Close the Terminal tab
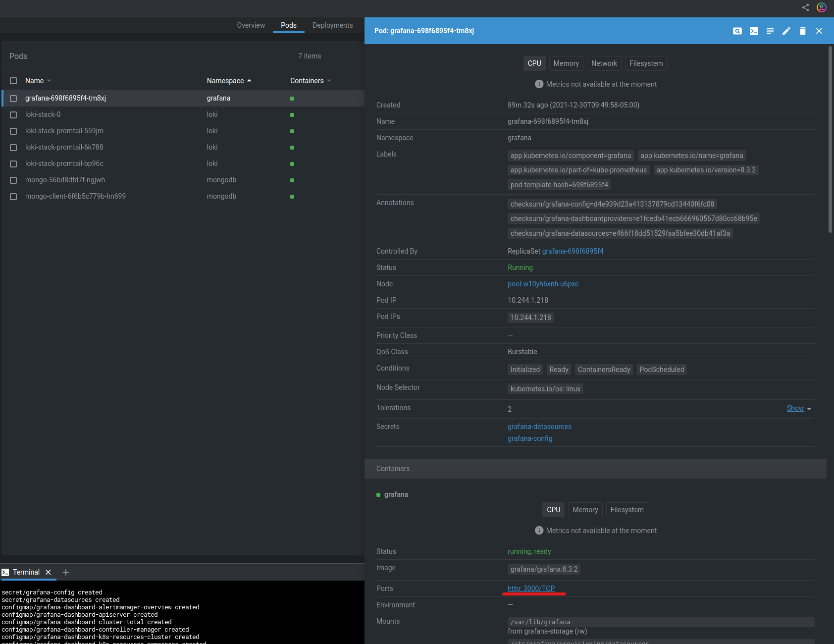The height and width of the screenshot is (644, 834). (x=48, y=572)
